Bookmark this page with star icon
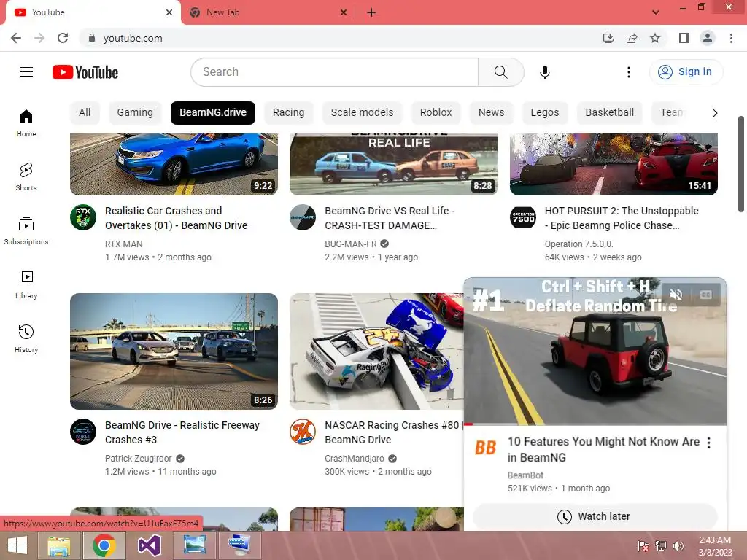 tap(655, 38)
